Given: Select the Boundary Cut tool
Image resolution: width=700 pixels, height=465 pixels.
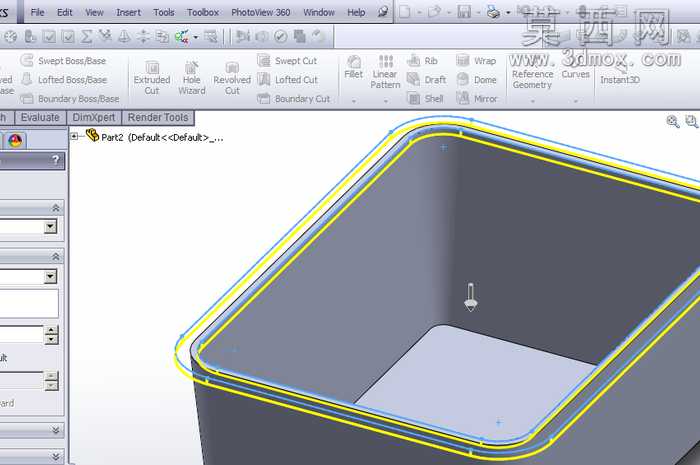Looking at the screenshot, I should point(294,99).
